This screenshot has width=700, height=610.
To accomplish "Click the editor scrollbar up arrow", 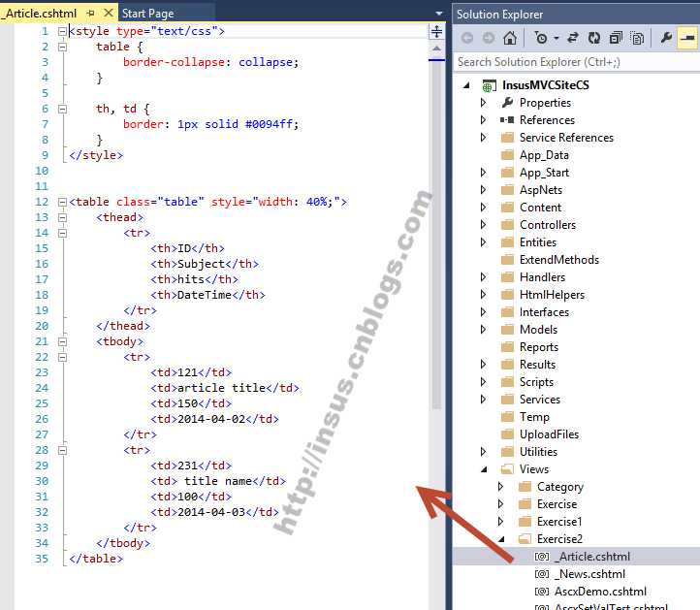I will pos(436,48).
